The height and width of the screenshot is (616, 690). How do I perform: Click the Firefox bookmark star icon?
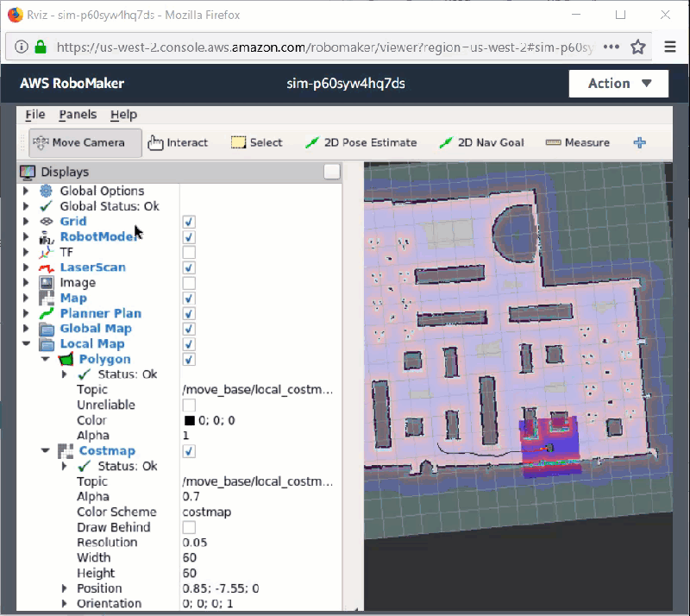pyautogui.click(x=637, y=47)
